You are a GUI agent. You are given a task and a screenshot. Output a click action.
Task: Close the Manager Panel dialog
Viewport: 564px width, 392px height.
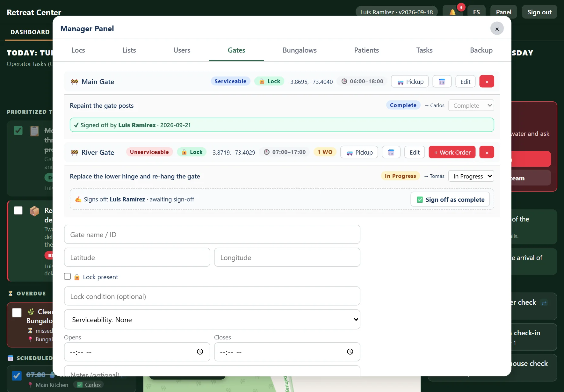tap(497, 29)
